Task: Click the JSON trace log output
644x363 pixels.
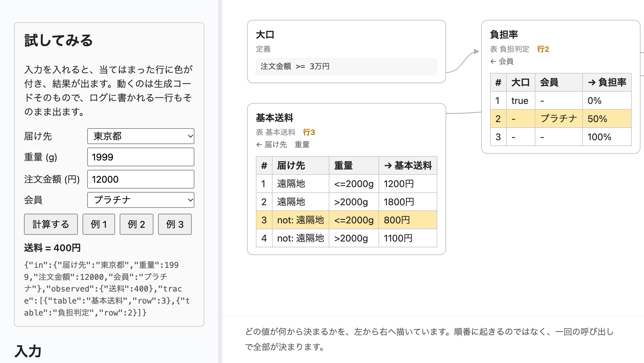Action: pyautogui.click(x=107, y=289)
